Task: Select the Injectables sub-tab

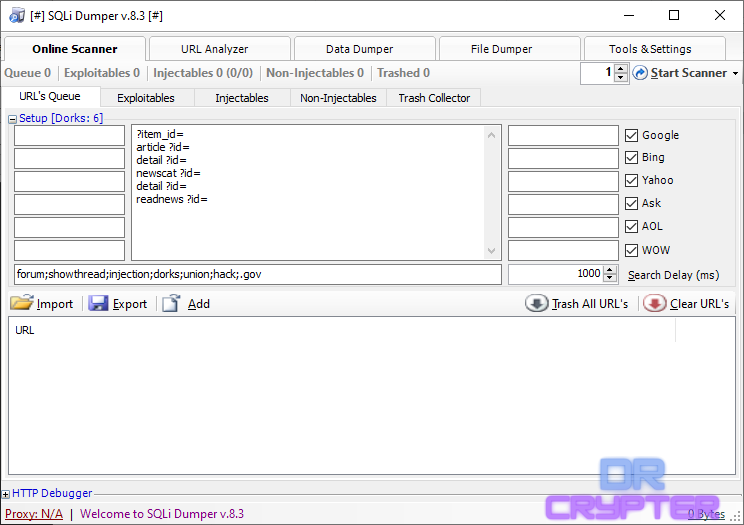Action: click(x=242, y=98)
